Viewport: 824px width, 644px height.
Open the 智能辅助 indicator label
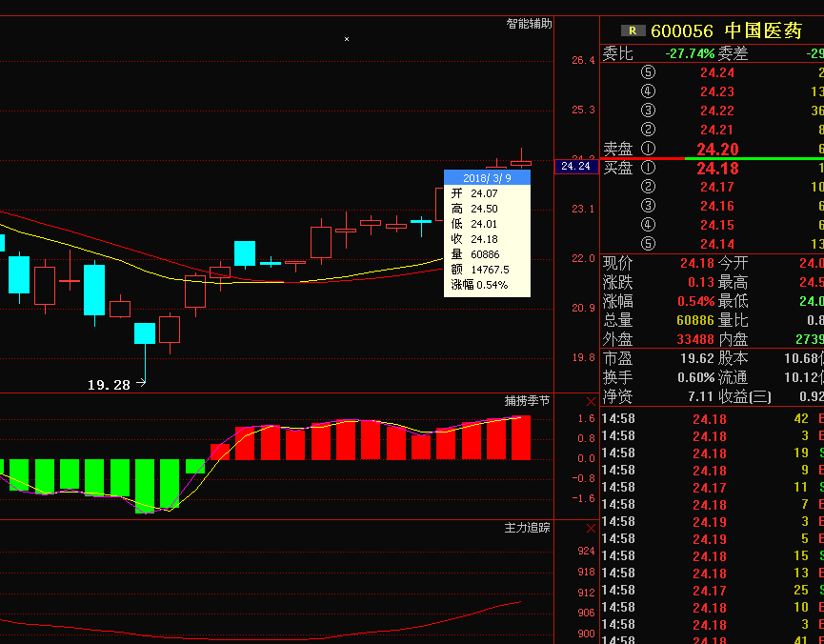coord(529,24)
